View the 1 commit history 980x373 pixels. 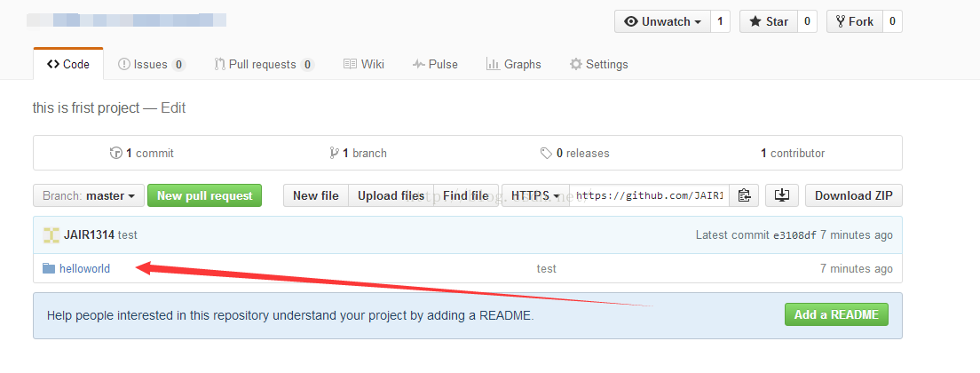[x=142, y=153]
